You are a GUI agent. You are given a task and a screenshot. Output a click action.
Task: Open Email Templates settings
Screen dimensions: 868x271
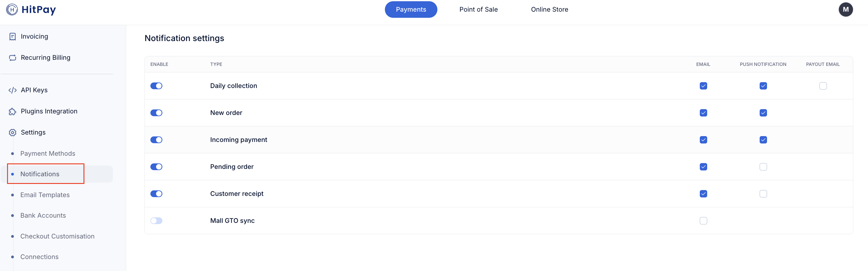click(45, 195)
